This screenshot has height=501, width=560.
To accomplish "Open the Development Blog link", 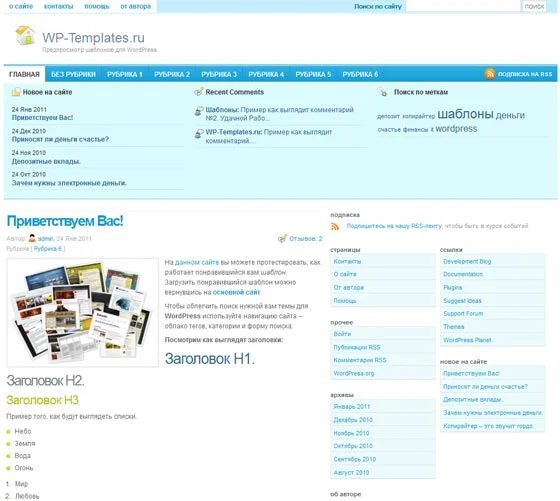I will pyautogui.click(x=467, y=261).
